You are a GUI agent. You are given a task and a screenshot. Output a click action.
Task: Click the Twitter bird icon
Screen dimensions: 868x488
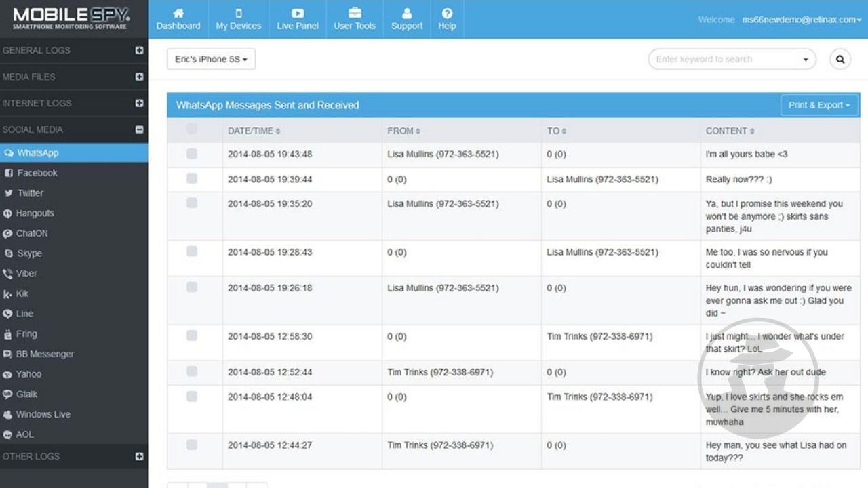[x=9, y=193]
